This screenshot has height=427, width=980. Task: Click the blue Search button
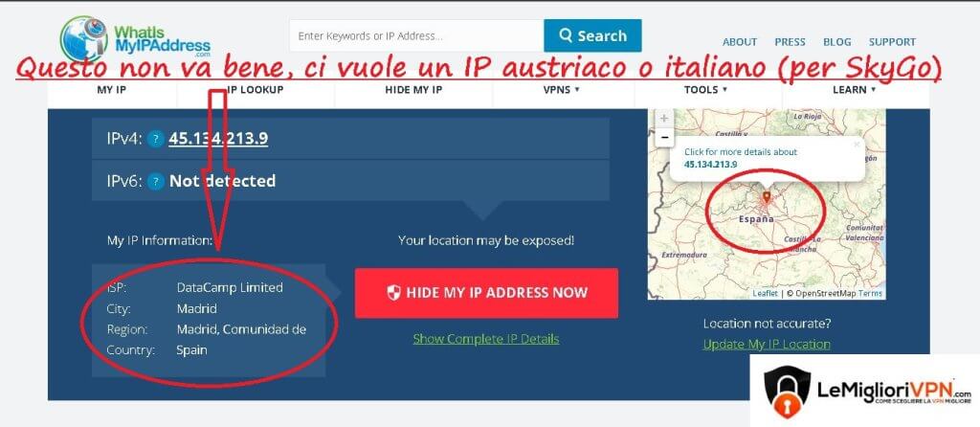(592, 35)
